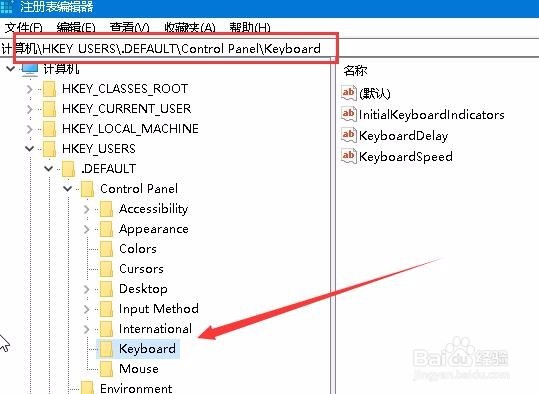
Task: Click the HKEY_CLASSES_ROOT folder icon
Action: coord(50,89)
